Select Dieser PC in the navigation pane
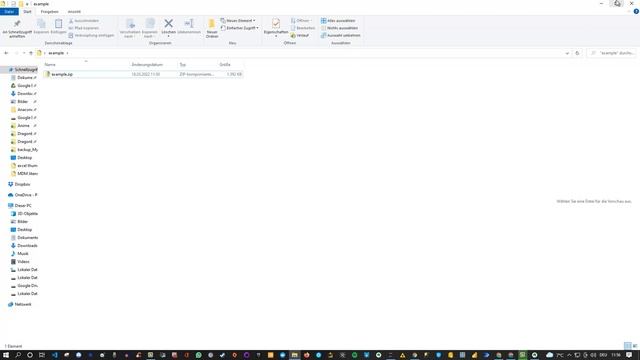The image size is (640, 360). [20, 206]
